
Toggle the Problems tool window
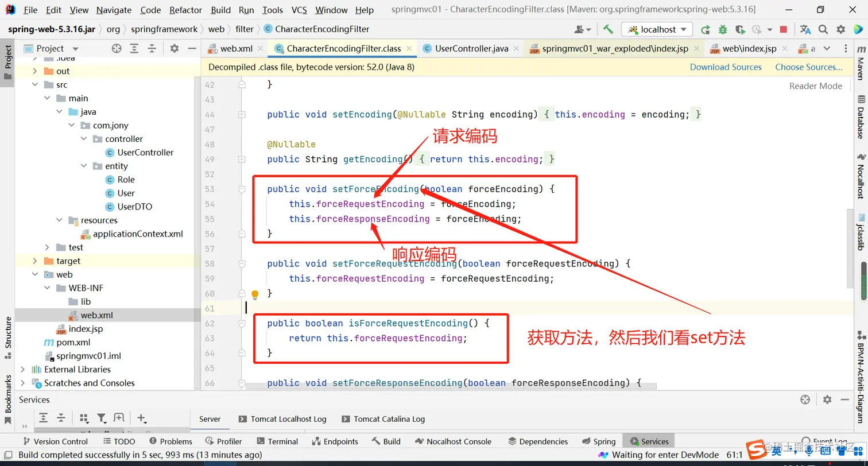(x=170, y=441)
